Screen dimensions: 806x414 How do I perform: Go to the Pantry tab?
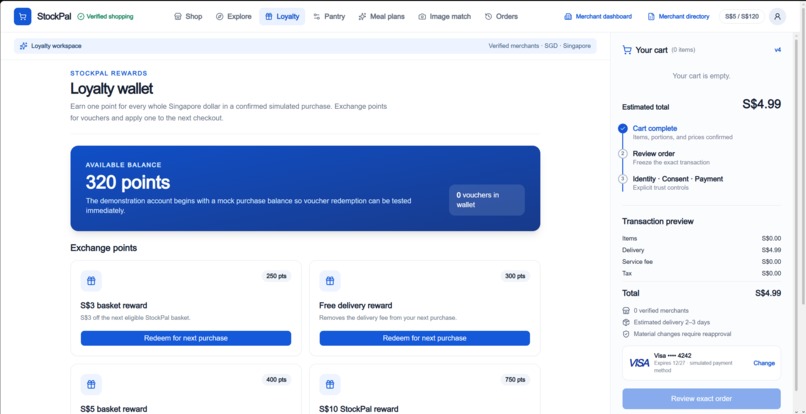[329, 16]
